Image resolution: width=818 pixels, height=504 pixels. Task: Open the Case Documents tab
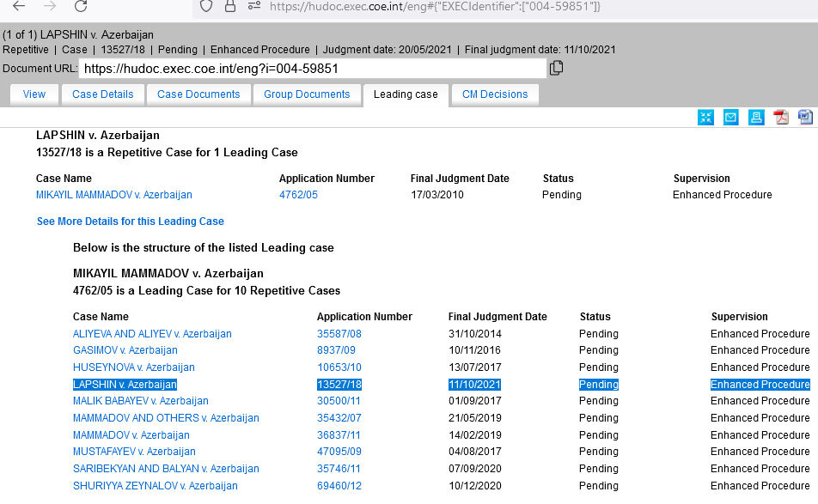[198, 94]
